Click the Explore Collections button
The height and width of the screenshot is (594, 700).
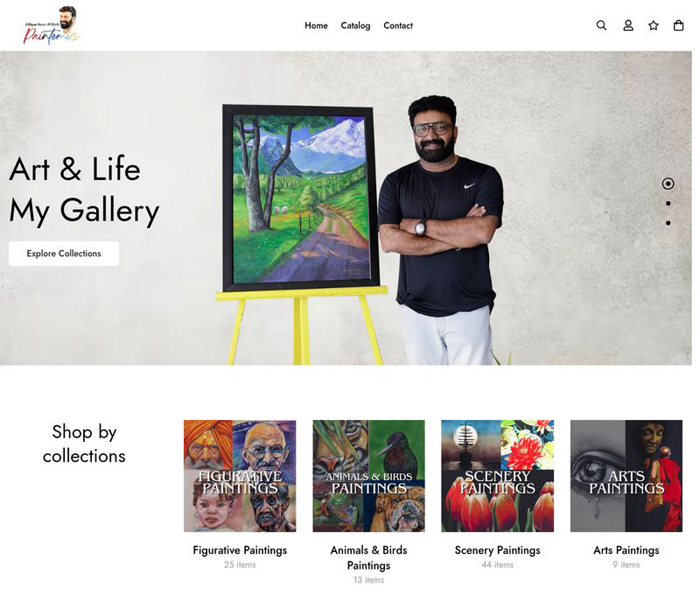click(64, 254)
